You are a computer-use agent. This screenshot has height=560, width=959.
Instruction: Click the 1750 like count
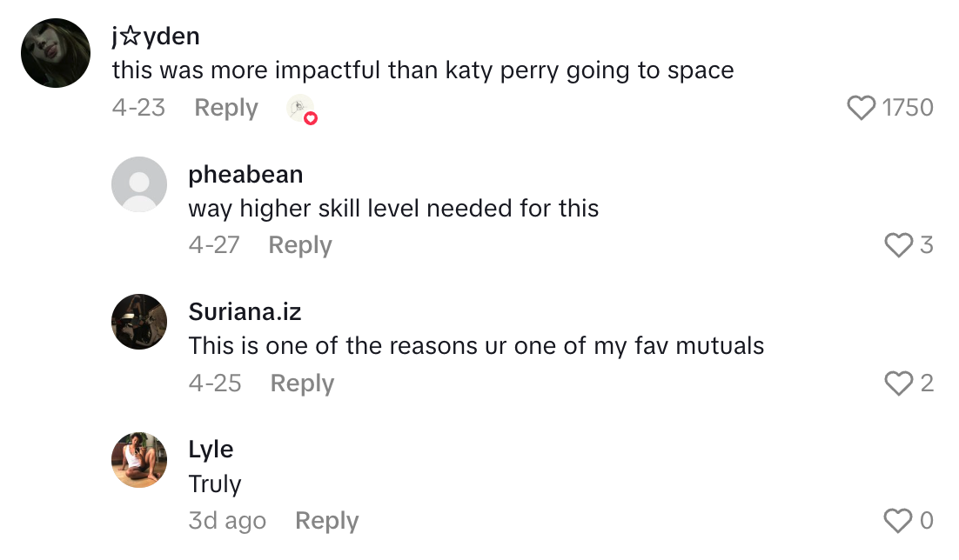908,108
